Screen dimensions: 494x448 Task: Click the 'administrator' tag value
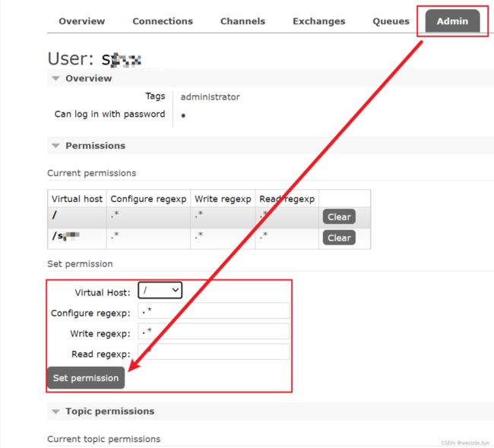point(210,97)
